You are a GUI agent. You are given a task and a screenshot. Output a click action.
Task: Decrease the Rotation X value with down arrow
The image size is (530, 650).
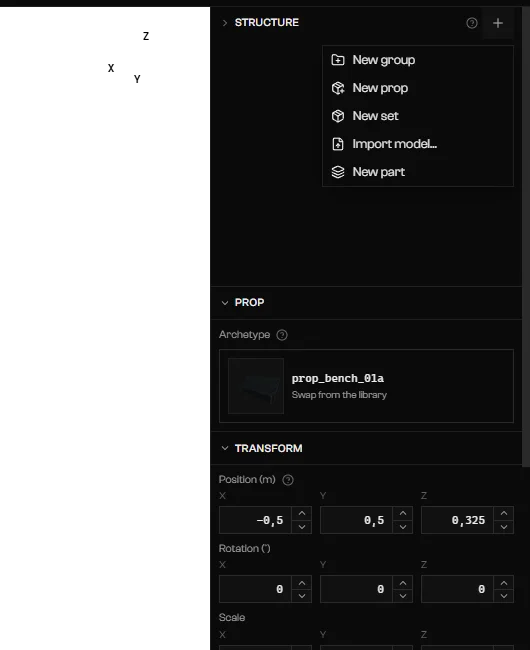(302, 596)
